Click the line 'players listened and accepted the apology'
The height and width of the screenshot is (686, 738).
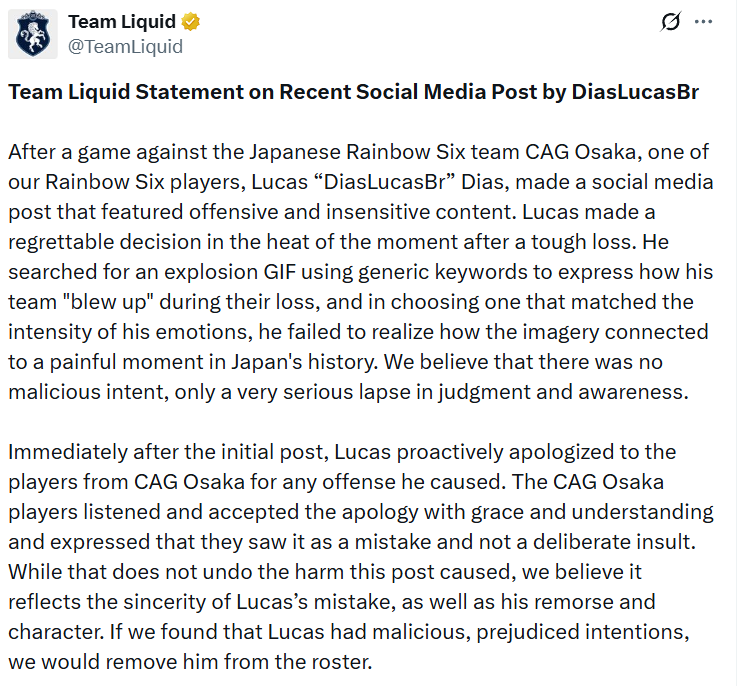tap(361, 512)
